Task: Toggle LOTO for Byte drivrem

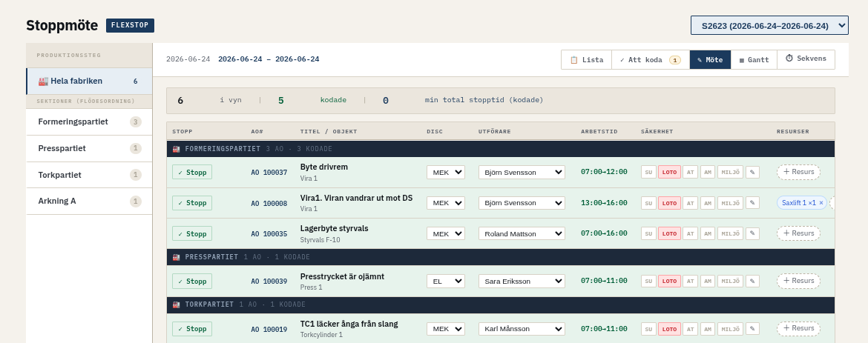Action: 669,172
